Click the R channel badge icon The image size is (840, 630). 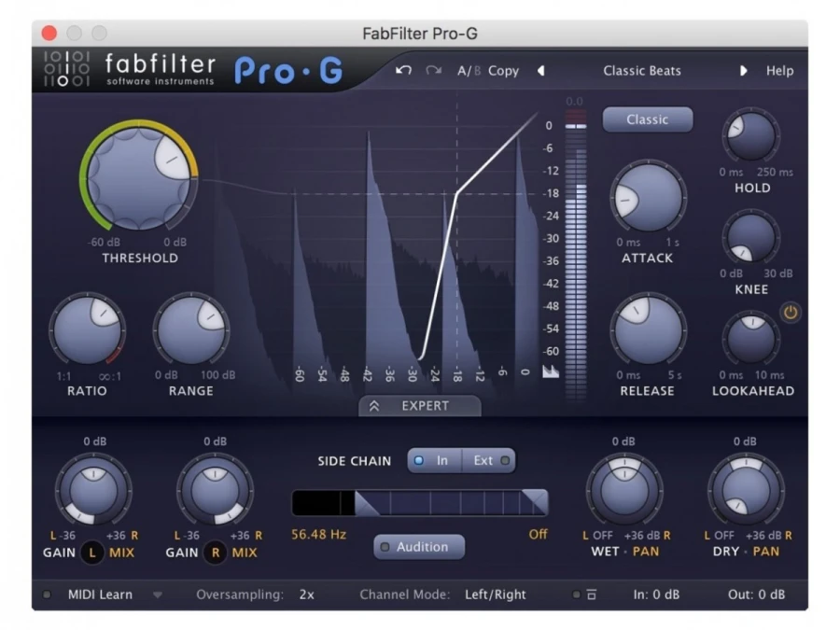(216, 553)
